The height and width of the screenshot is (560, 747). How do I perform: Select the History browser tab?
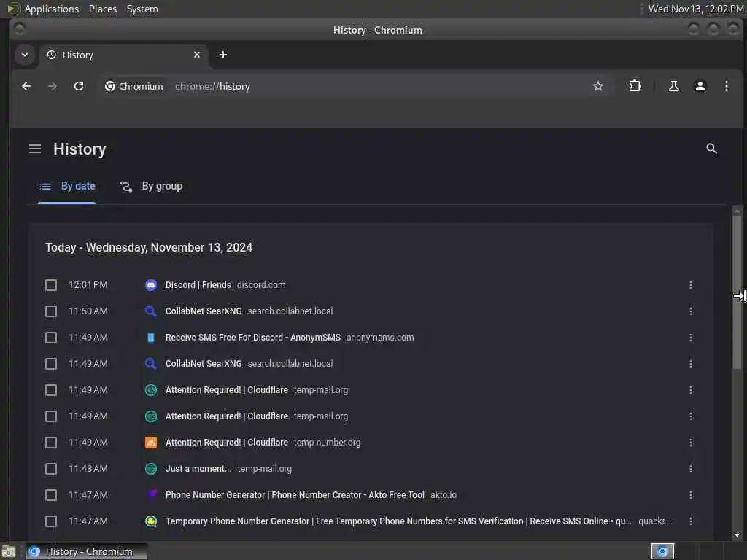[x=123, y=55]
